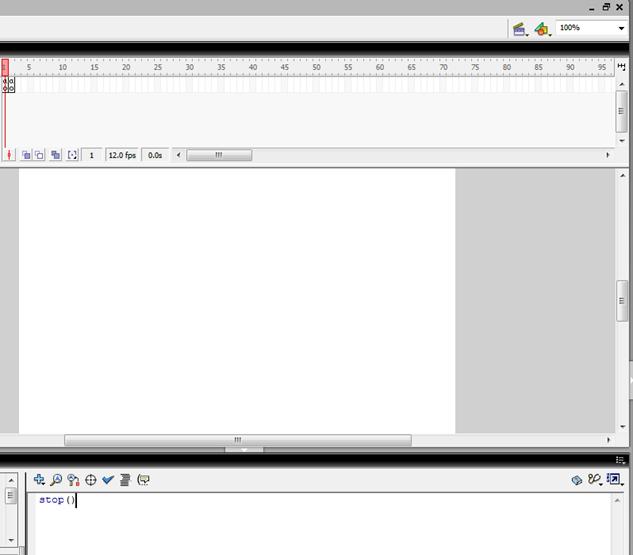Screen dimensions: 633x555
Task: Add a new item to the script
Action: pyautogui.click(x=39, y=480)
